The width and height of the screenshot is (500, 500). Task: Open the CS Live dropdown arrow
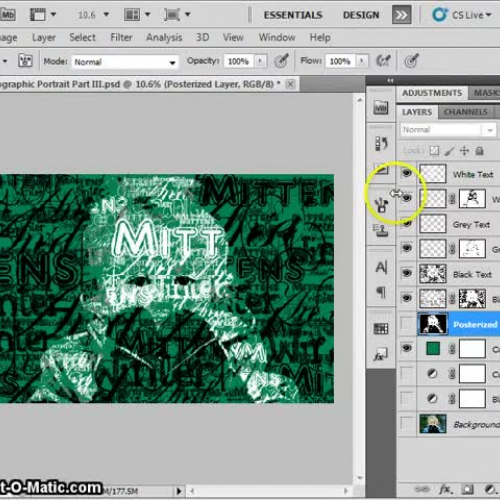(489, 15)
